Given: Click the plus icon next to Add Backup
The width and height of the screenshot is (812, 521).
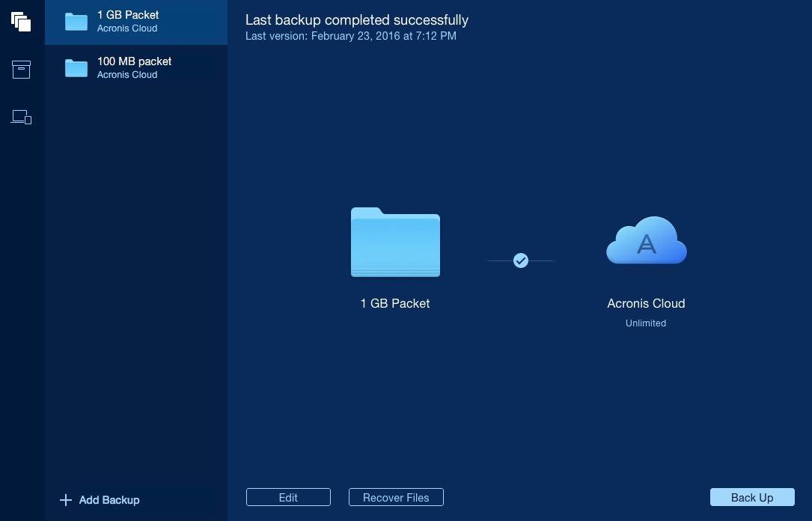Looking at the screenshot, I should tap(66, 500).
